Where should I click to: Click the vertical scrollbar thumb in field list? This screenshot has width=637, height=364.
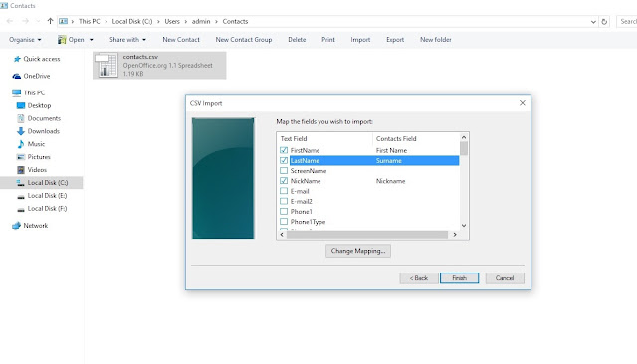(464, 148)
